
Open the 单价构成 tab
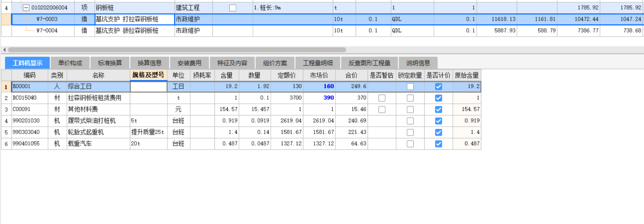pyautogui.click(x=70, y=63)
